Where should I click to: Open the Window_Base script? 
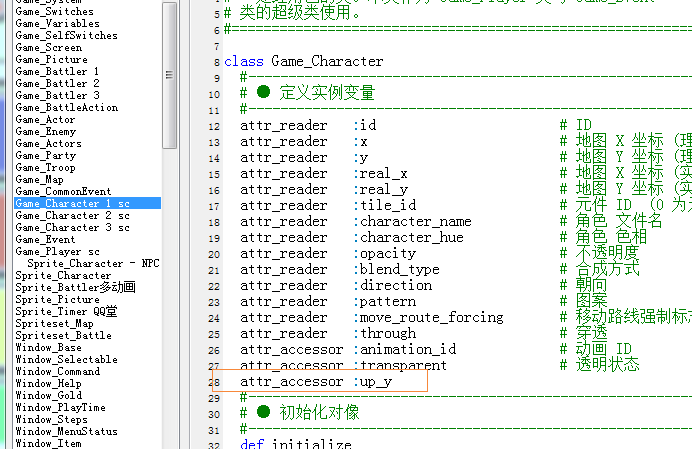(x=48, y=347)
